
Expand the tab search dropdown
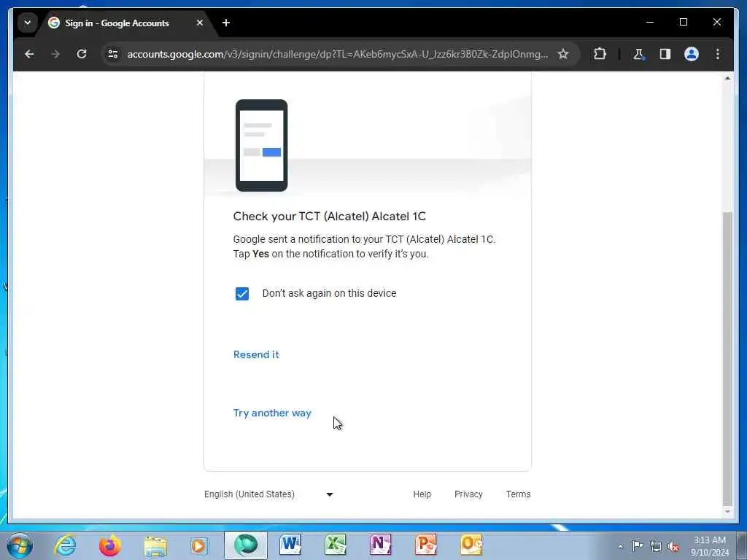28,23
